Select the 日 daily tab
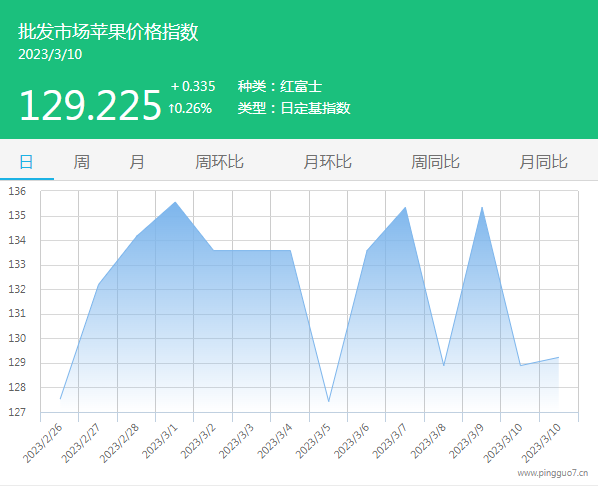Image resolution: width=598 pixels, height=486 pixels. click(26, 162)
